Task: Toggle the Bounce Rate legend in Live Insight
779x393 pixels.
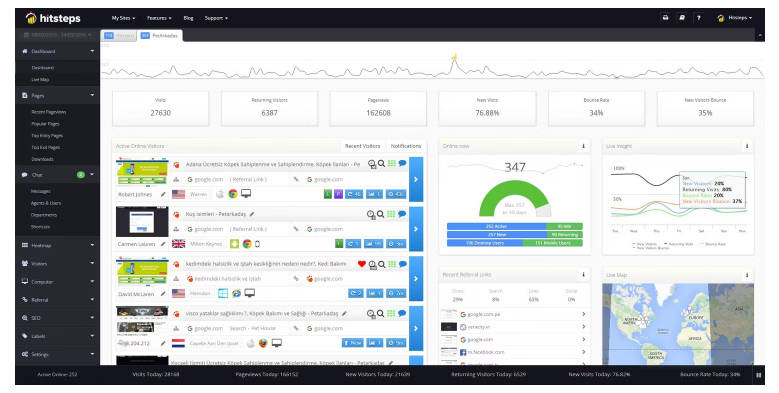Action: 711,244
